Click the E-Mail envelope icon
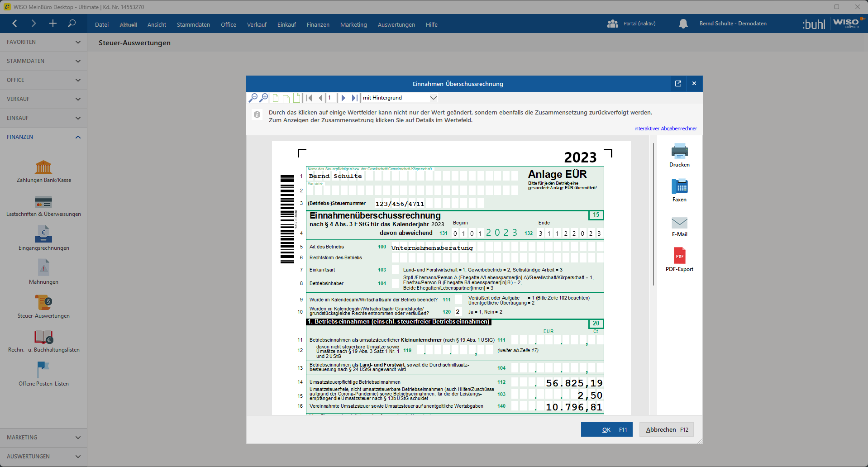This screenshot has height=467, width=868. coord(679,222)
